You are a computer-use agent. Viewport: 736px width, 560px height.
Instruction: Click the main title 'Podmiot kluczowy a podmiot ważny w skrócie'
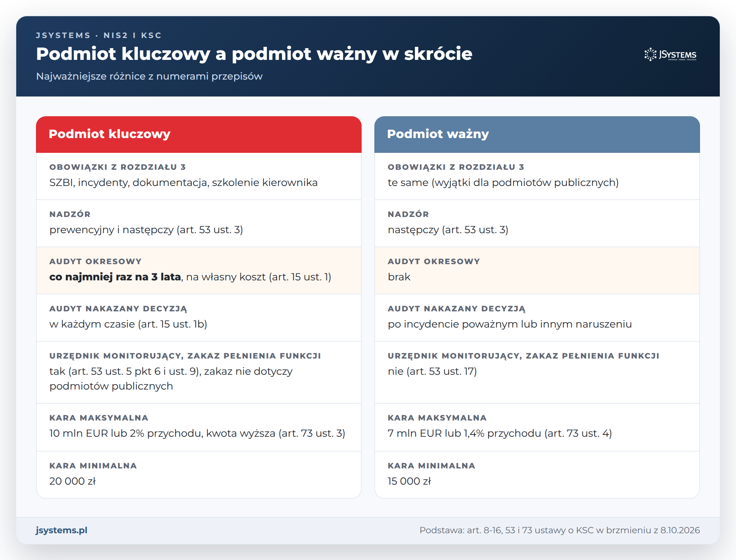point(254,54)
